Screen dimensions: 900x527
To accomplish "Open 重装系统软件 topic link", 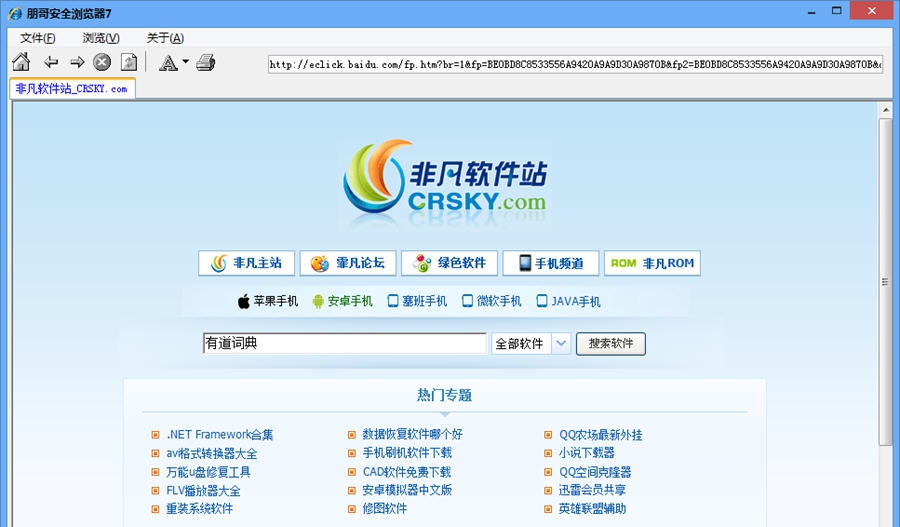I will coord(199,509).
